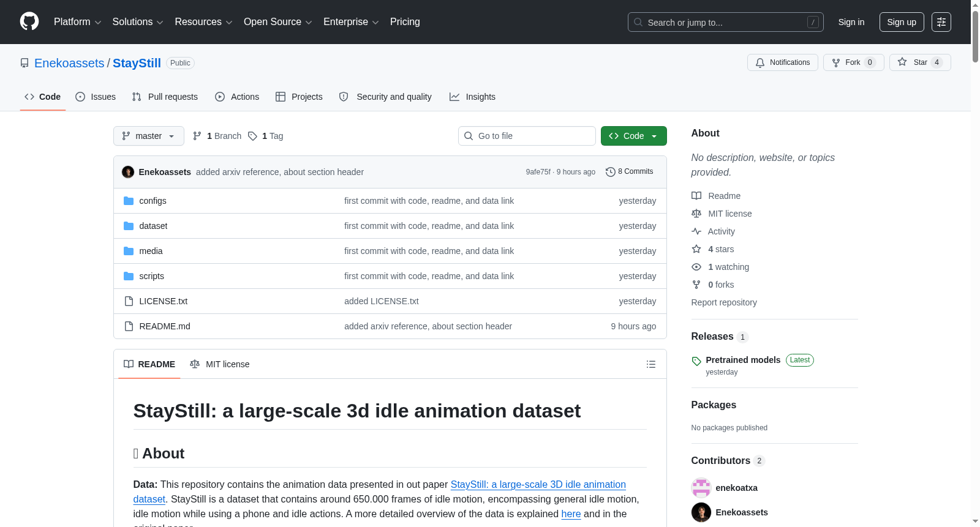Open the Open Source dropdown

pyautogui.click(x=277, y=22)
